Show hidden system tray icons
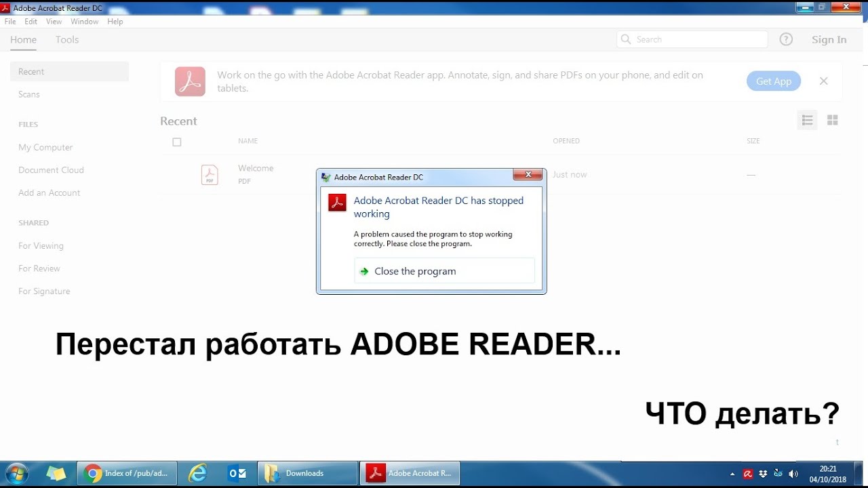868x488 pixels. point(732,474)
